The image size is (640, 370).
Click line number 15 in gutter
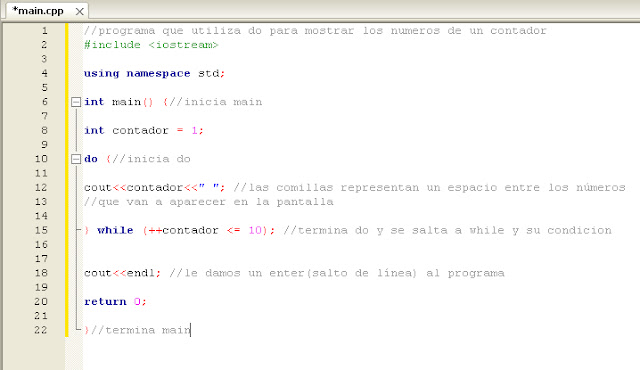(x=41, y=230)
